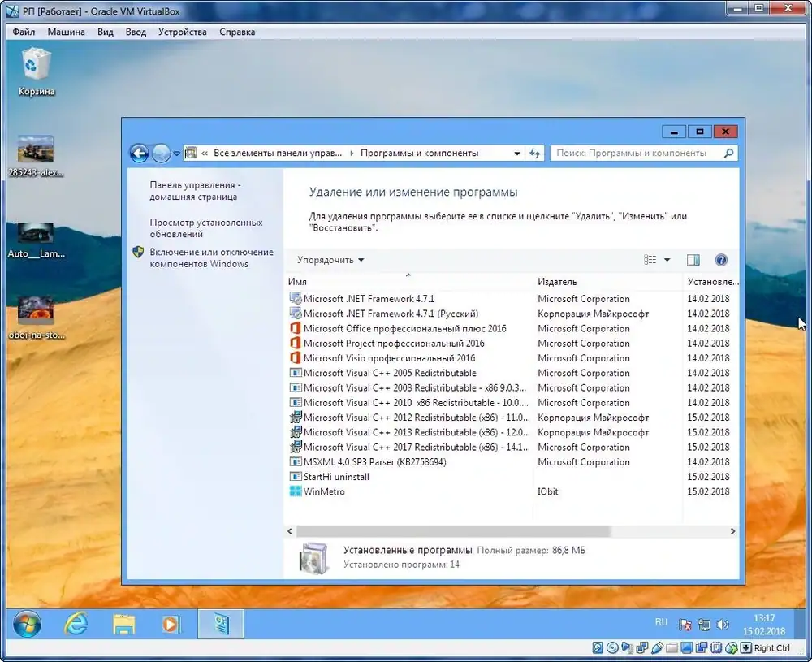Select the Auto__Lam desktop image file
This screenshot has height=662, width=812.
coord(36,241)
